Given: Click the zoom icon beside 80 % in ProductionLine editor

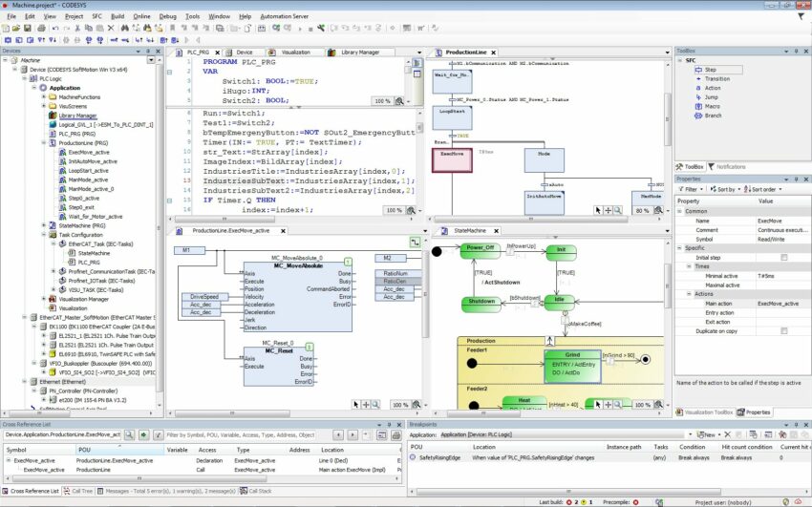Looking at the screenshot, I should tap(658, 210).
